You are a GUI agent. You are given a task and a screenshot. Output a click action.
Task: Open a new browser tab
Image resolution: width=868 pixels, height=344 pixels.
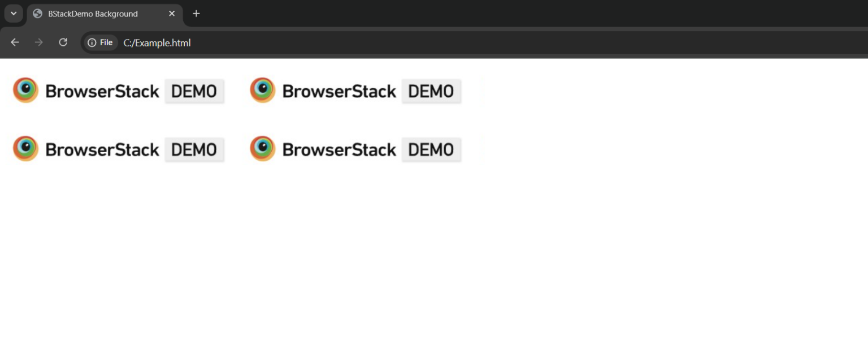(196, 14)
